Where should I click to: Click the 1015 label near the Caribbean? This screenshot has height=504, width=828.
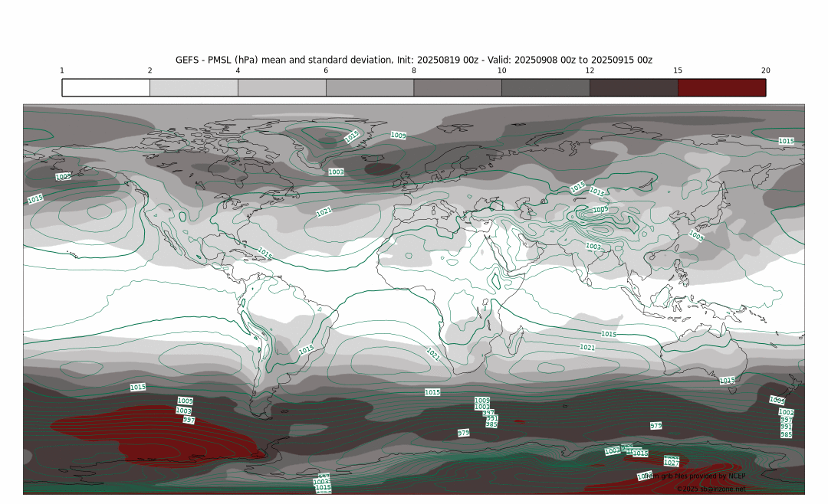264,253
